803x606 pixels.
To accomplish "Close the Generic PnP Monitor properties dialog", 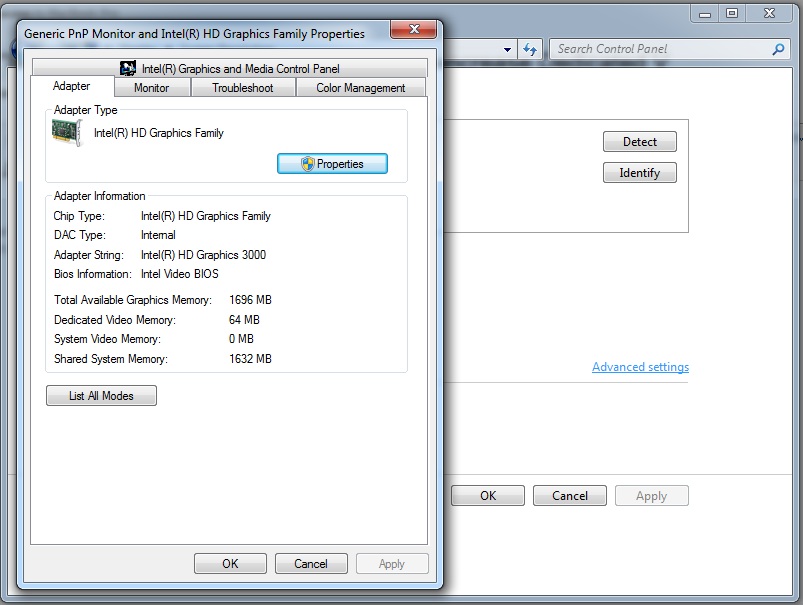I will [414, 29].
